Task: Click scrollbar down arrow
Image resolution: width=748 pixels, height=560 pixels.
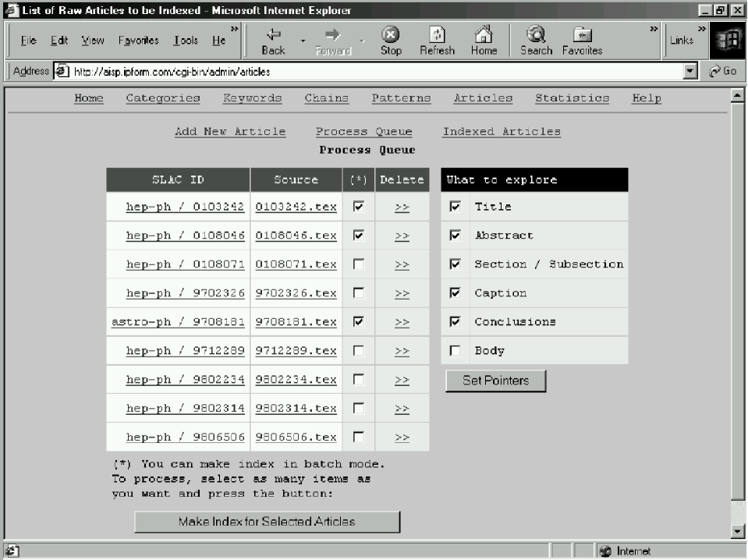Action: (x=737, y=531)
